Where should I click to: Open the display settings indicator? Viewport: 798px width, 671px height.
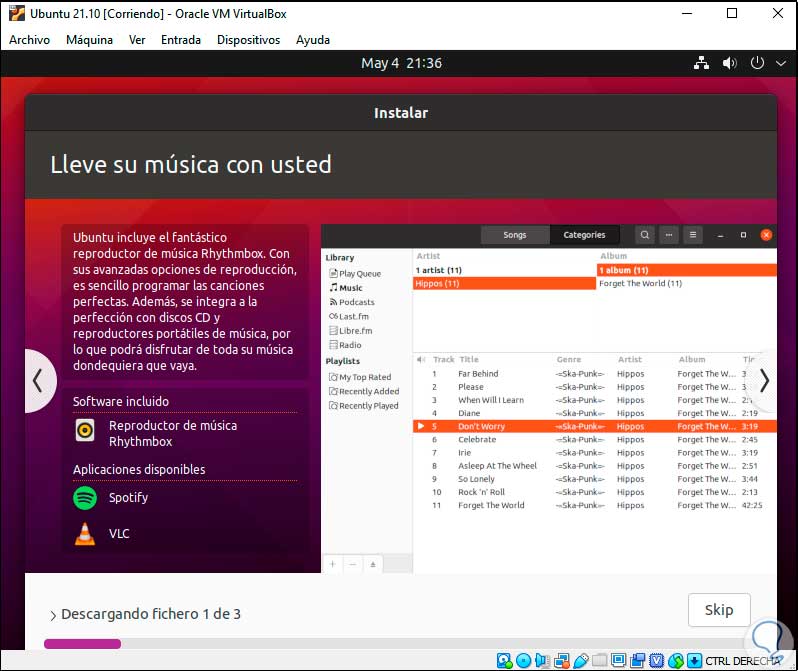coord(618,661)
